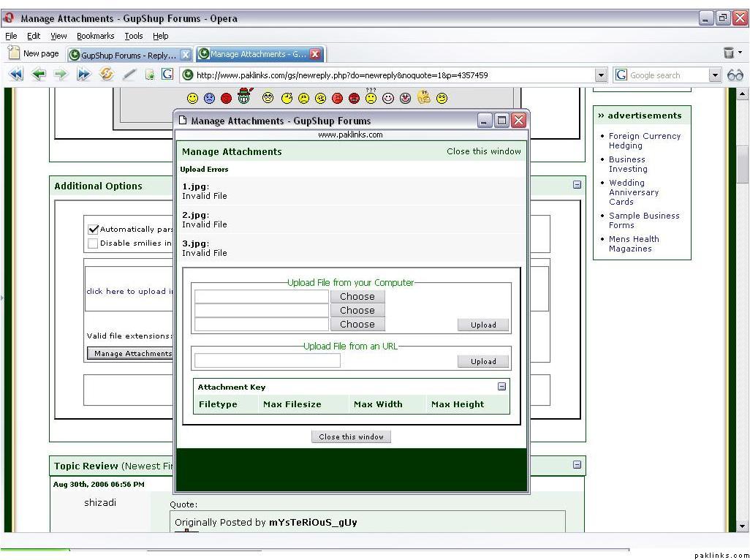Viewport: 750px width, 560px height.
Task: Click the wand (pencil) icon in toolbar
Action: point(129,75)
